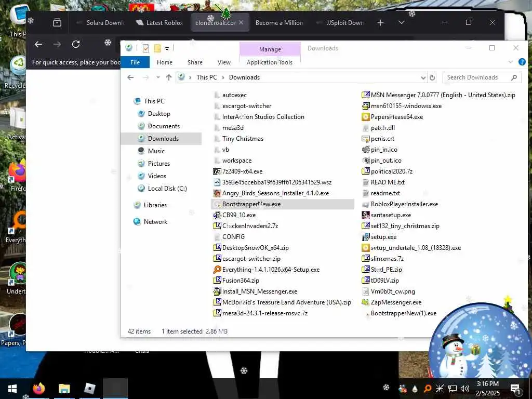The height and width of the screenshot is (399, 532).
Task: Go back in the browser window
Action: [x=38, y=44]
